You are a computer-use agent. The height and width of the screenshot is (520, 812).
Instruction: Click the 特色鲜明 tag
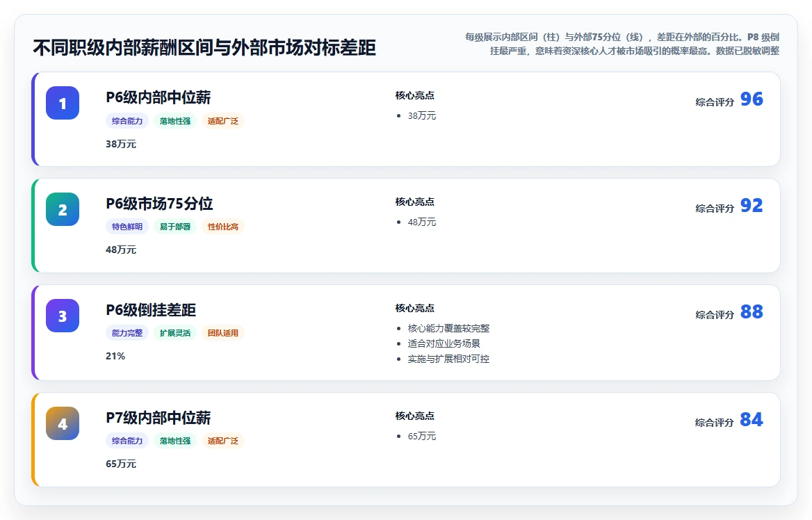(x=127, y=227)
